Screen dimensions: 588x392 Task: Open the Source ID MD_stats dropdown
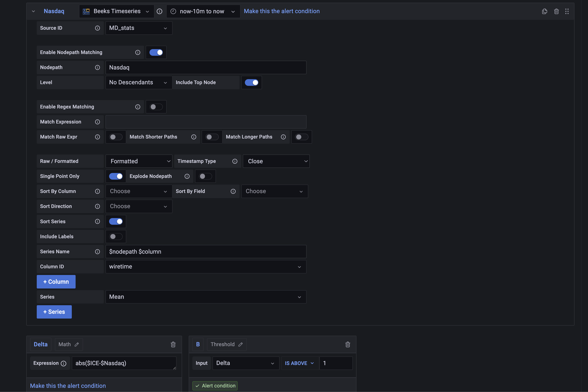pyautogui.click(x=139, y=28)
